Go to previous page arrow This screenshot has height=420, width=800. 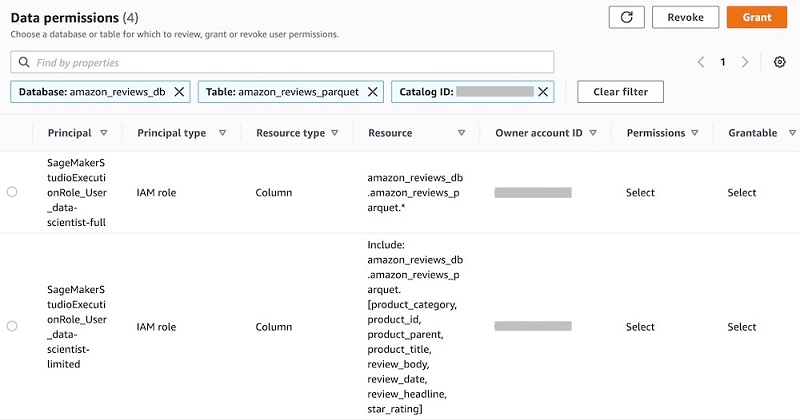coord(701,62)
